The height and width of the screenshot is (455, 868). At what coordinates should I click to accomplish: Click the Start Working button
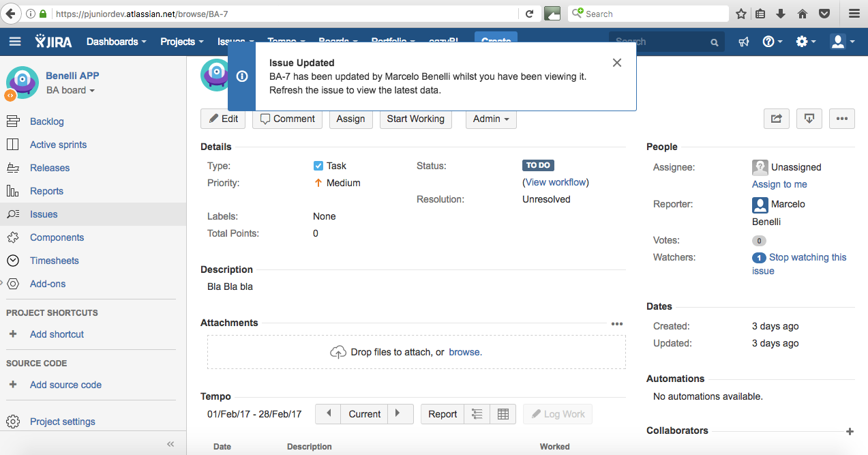[x=416, y=119]
